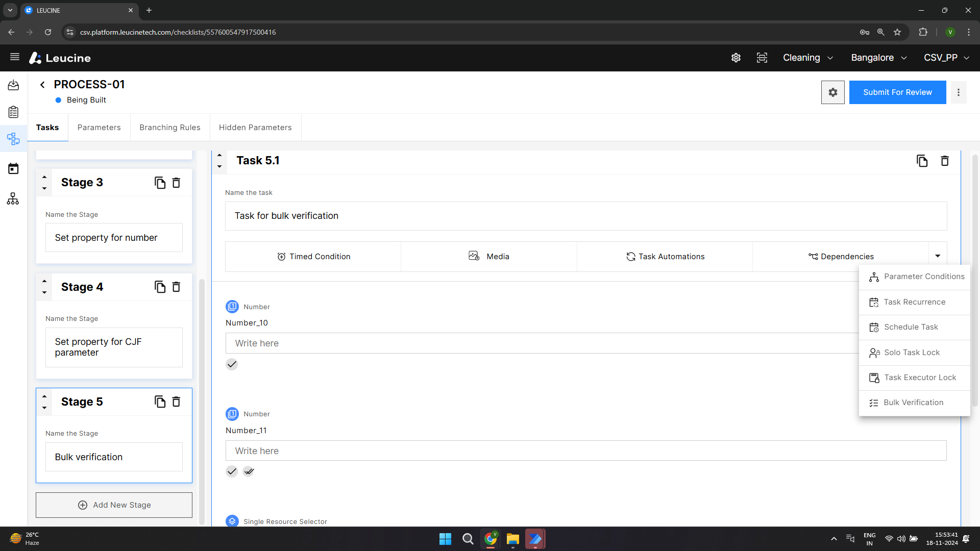Click the Number_10 parameter type icon

pos(232,307)
